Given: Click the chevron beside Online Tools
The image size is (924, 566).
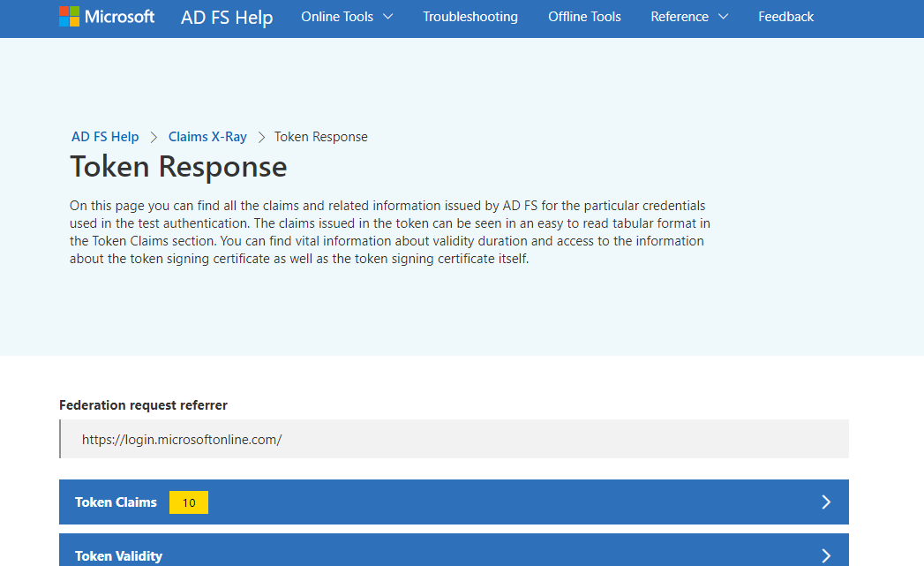Looking at the screenshot, I should 388,17.
